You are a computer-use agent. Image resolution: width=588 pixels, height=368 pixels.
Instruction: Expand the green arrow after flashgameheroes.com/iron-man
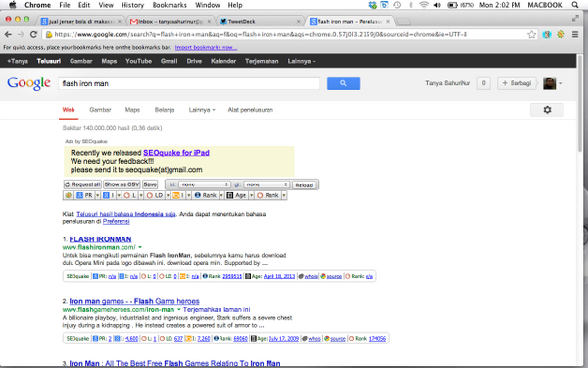[179, 310]
